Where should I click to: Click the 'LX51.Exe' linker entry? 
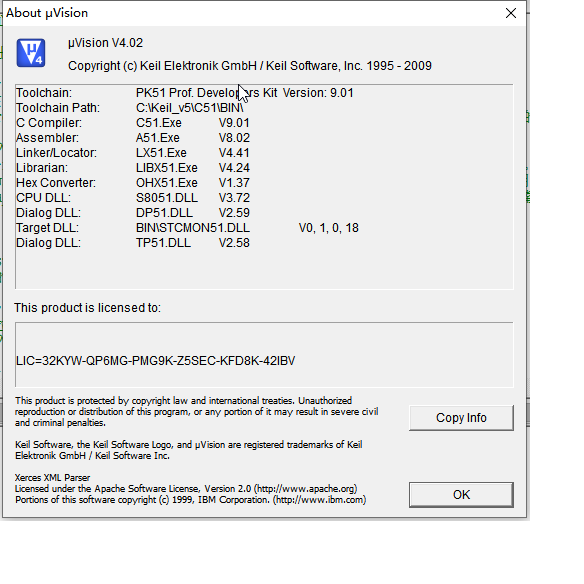(x=161, y=153)
